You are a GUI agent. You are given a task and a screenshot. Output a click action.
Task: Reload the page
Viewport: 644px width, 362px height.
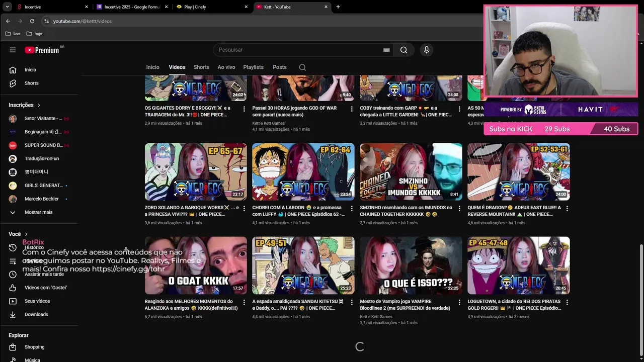click(32, 21)
